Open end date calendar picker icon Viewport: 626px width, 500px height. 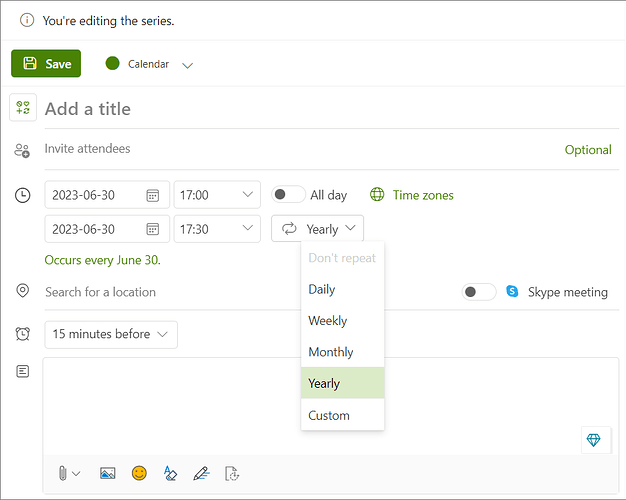[x=153, y=229]
